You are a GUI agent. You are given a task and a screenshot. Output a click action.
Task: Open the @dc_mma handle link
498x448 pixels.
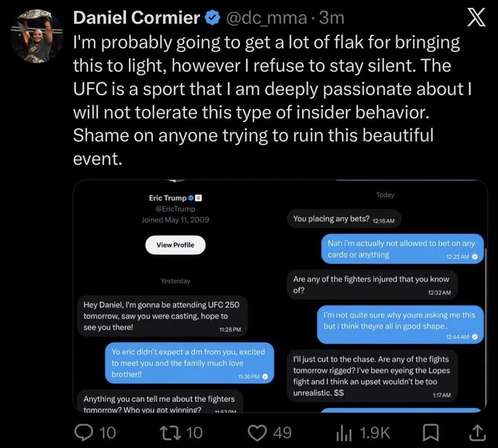[x=267, y=18]
